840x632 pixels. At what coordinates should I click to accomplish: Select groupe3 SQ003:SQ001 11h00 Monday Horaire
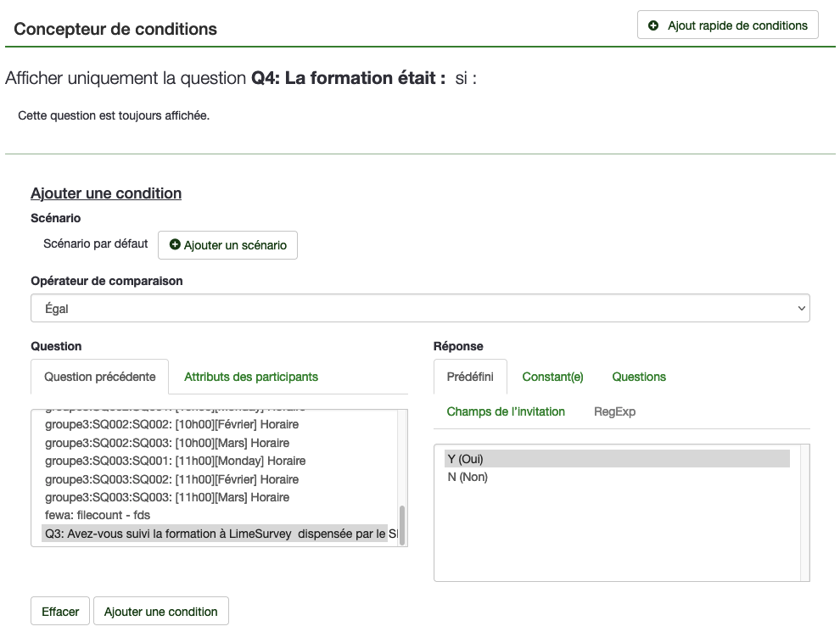pos(175,461)
